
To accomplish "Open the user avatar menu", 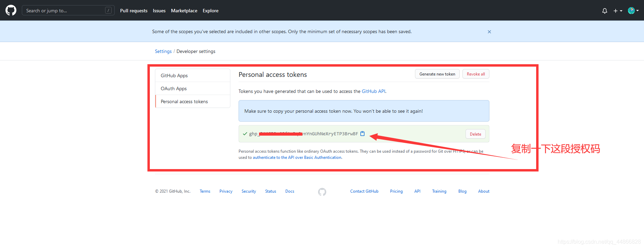I will 633,11.
